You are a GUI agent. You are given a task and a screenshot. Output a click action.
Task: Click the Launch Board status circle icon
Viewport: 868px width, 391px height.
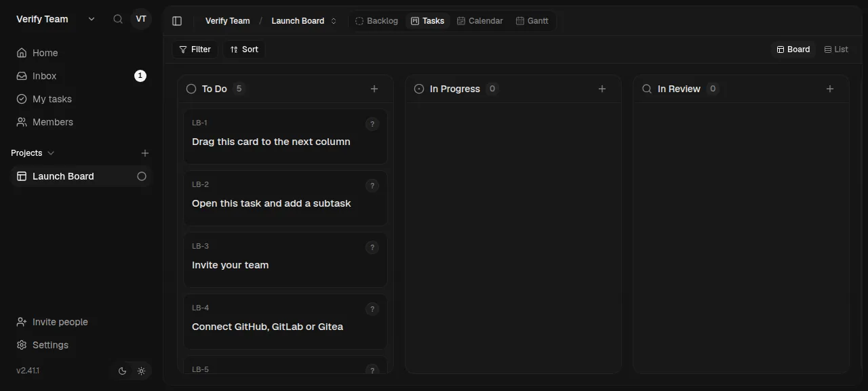click(142, 176)
